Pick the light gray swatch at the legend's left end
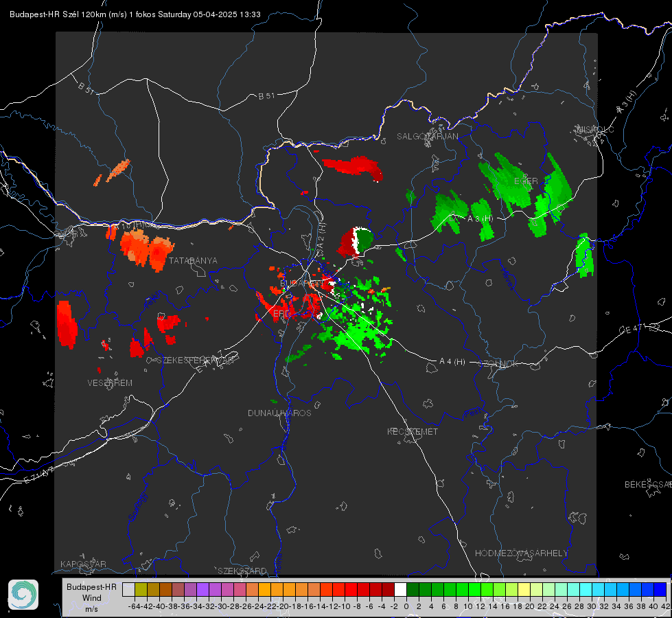Image resolution: width=672 pixels, height=618 pixels. (128, 589)
